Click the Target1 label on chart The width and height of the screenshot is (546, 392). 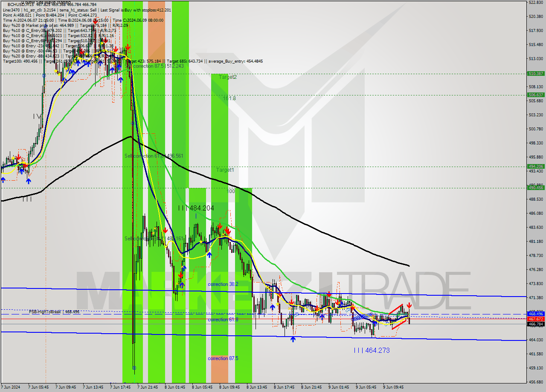pyautogui.click(x=225, y=170)
